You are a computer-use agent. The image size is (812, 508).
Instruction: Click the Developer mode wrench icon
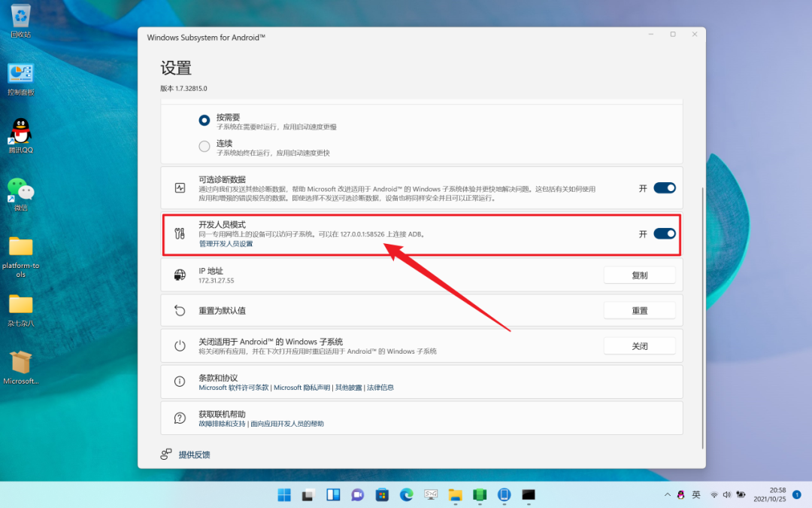click(180, 234)
